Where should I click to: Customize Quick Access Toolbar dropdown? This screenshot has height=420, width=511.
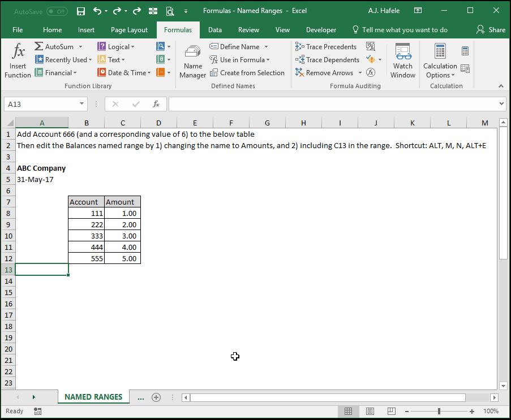[186, 11]
